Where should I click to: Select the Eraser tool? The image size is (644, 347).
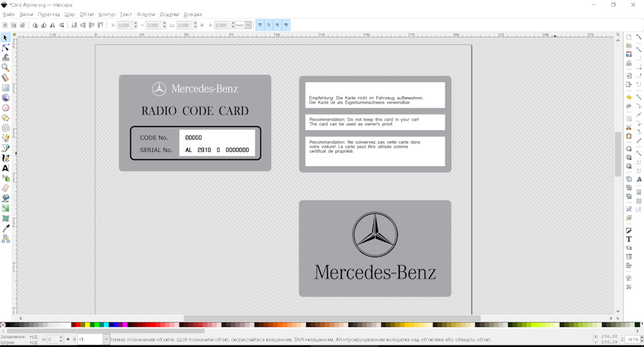5,188
